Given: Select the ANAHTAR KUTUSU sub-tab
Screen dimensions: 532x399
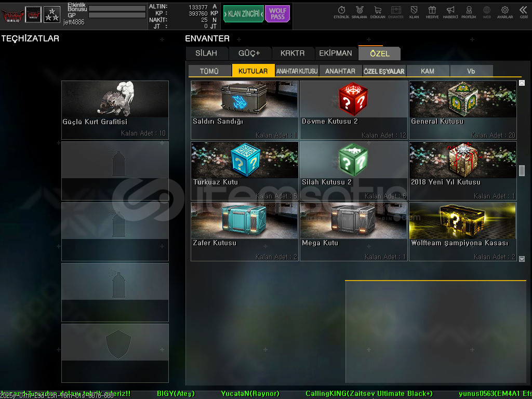Looking at the screenshot, I should pyautogui.click(x=297, y=71).
